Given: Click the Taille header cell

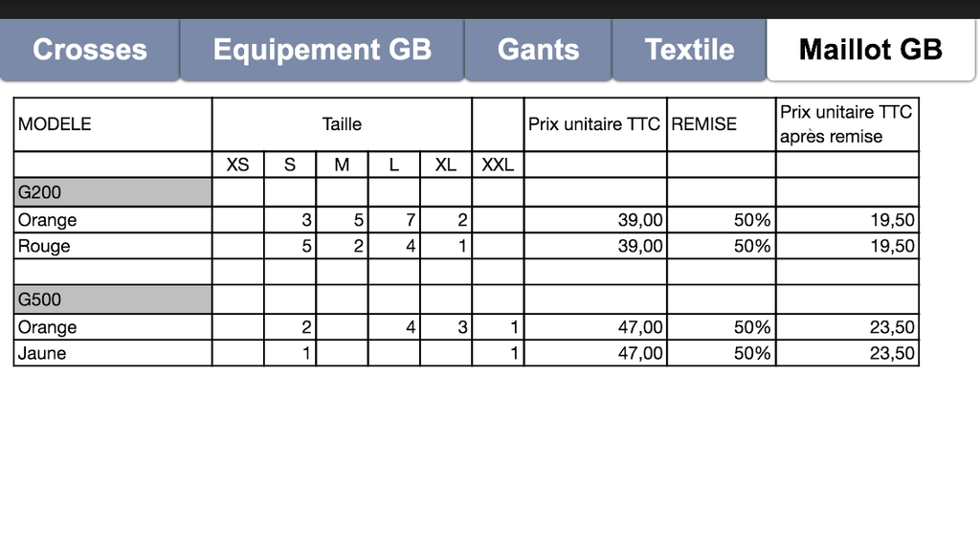Looking at the screenshot, I should tap(342, 124).
